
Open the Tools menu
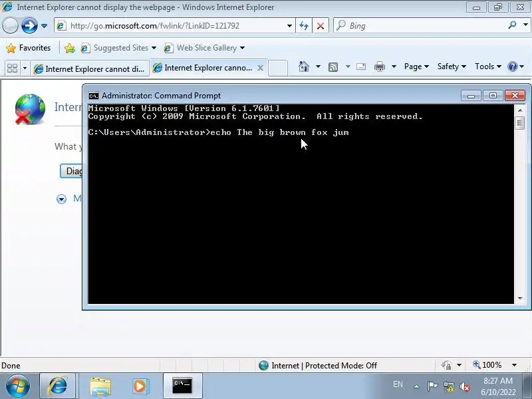488,66
